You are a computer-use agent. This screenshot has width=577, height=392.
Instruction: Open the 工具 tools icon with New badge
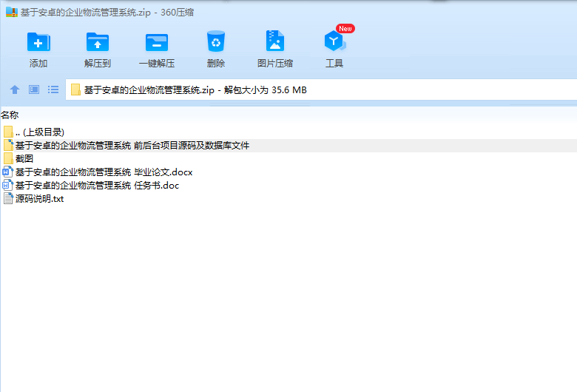335,41
